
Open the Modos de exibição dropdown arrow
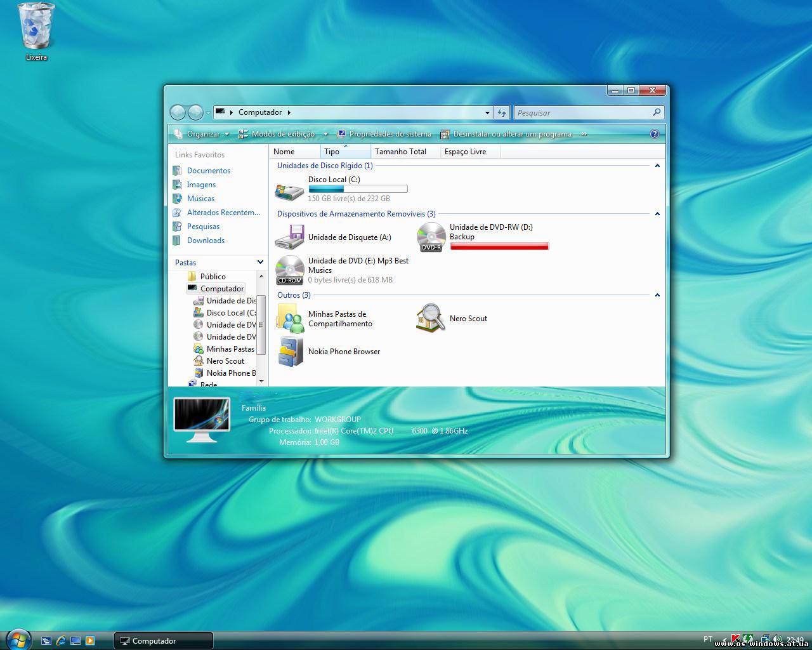click(325, 134)
